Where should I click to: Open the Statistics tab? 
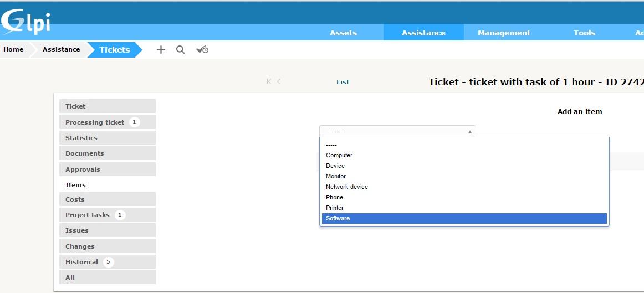tap(108, 137)
